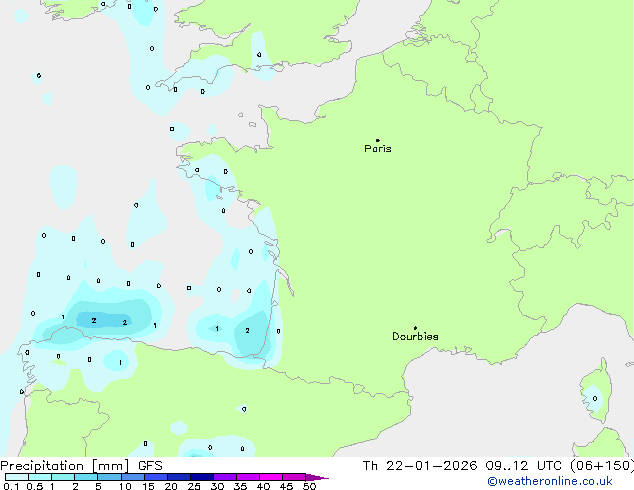
Task: Click the '09..12 UTC' time range text
Action: click(524, 466)
